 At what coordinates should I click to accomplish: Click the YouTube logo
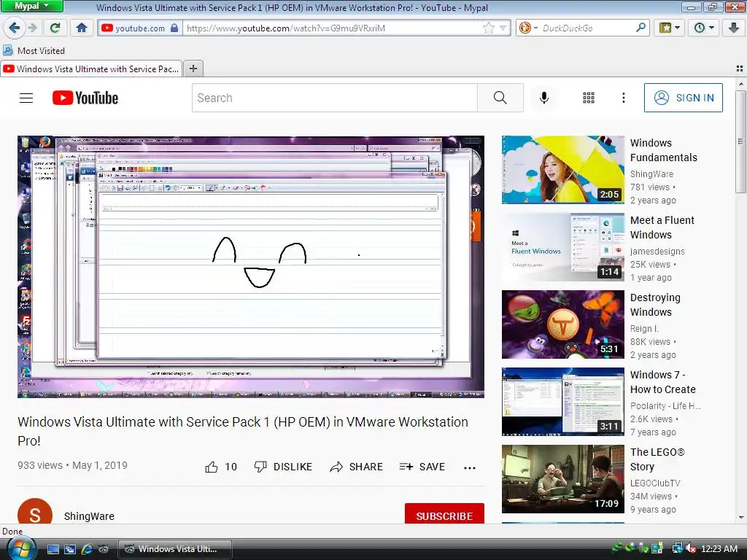tap(85, 98)
